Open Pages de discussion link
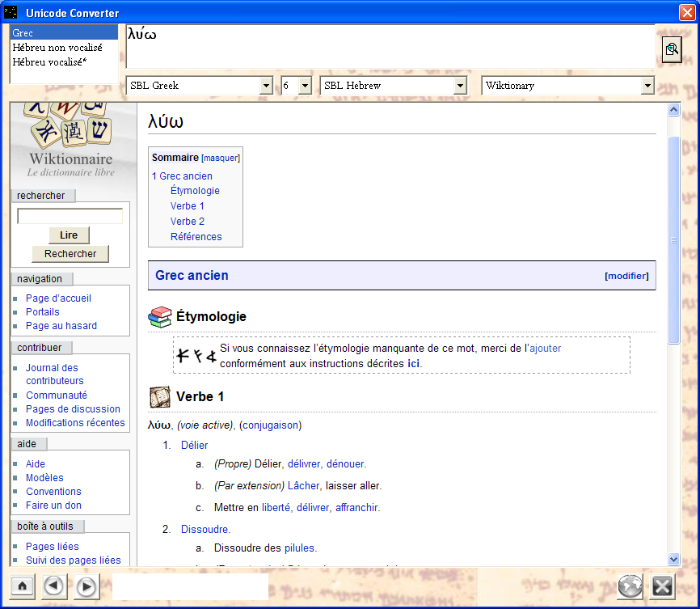 point(74,408)
